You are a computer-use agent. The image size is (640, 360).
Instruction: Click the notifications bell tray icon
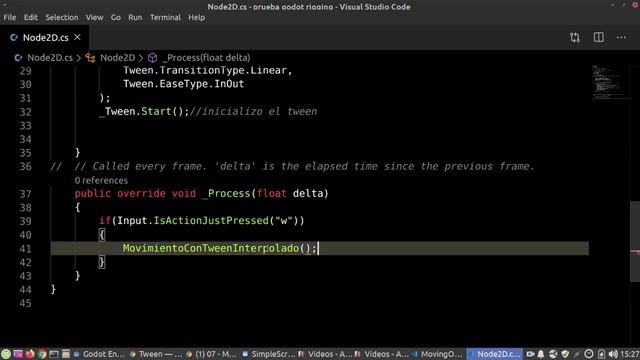click(x=541, y=354)
